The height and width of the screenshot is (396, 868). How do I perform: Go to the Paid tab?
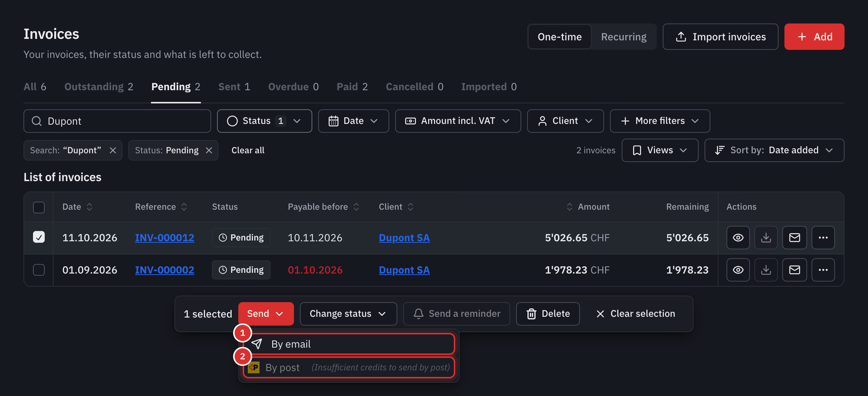pos(352,87)
